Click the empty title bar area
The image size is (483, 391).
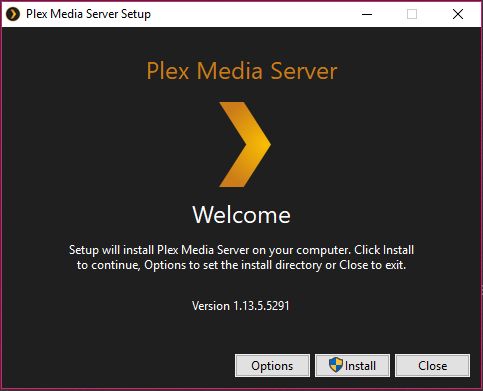253,14
